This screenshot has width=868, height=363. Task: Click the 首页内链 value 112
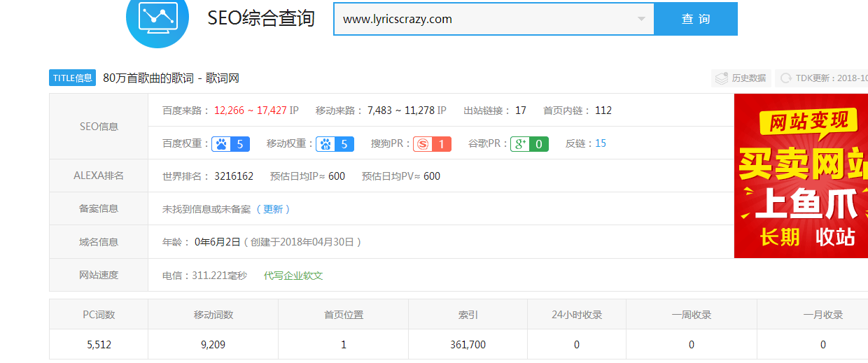[603, 111]
